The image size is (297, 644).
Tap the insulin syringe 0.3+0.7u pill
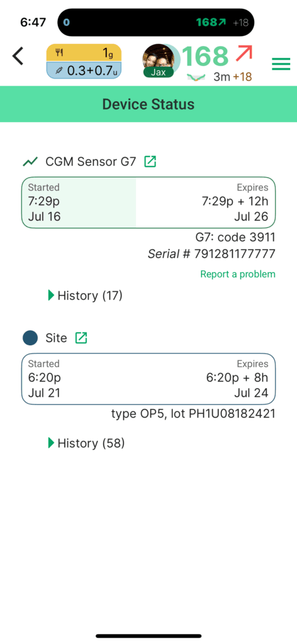click(x=84, y=70)
